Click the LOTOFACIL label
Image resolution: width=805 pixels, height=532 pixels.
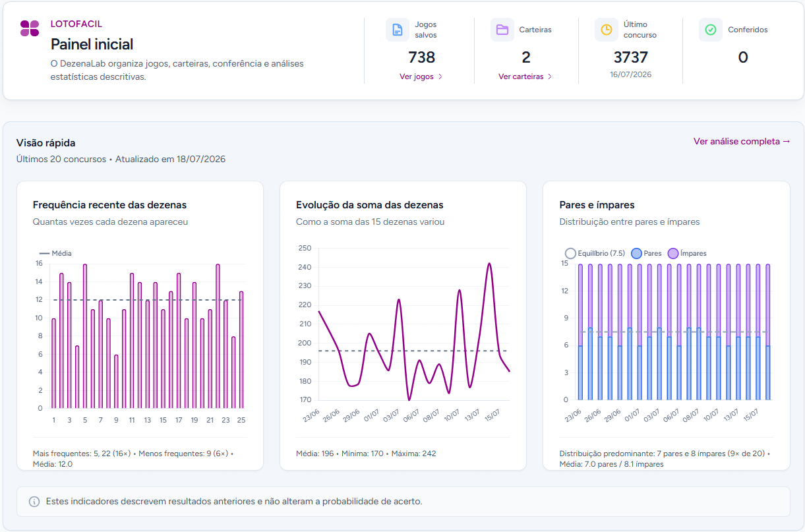coord(76,24)
